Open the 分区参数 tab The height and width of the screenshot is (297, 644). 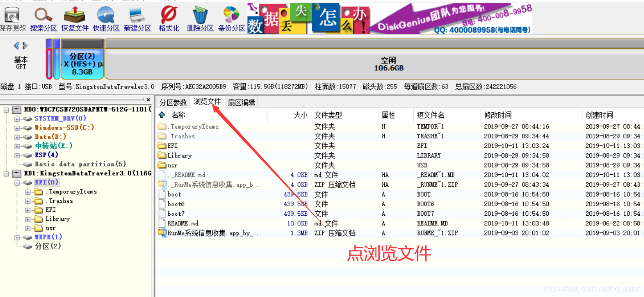click(x=173, y=102)
